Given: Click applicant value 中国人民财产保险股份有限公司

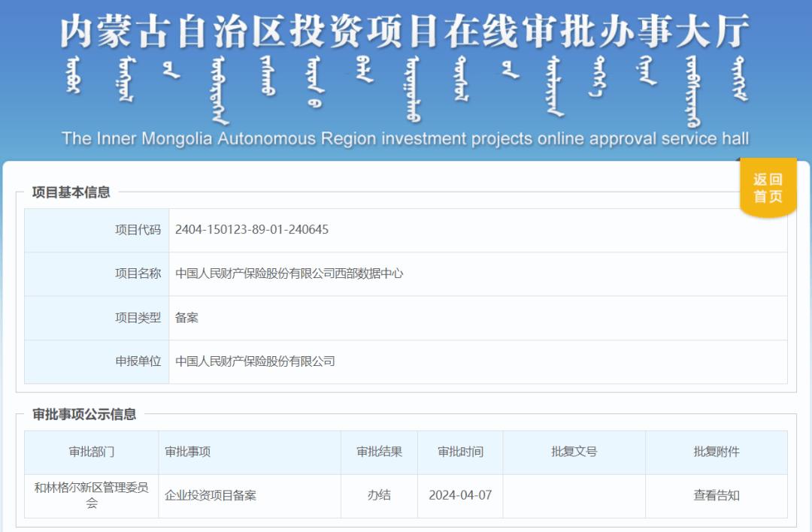Looking at the screenshot, I should tap(255, 361).
